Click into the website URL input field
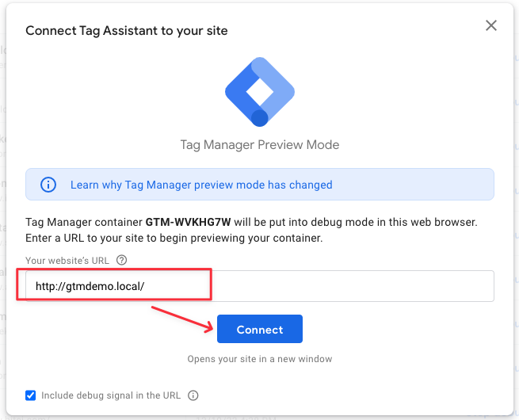The height and width of the screenshot is (420, 519). tap(260, 286)
